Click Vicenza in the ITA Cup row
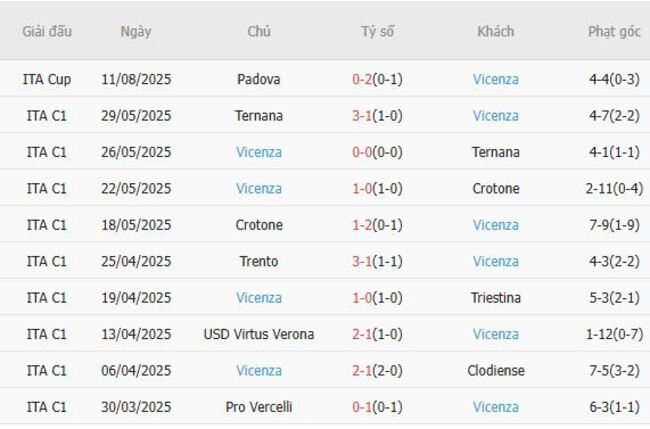650x429 pixels. coord(496,79)
